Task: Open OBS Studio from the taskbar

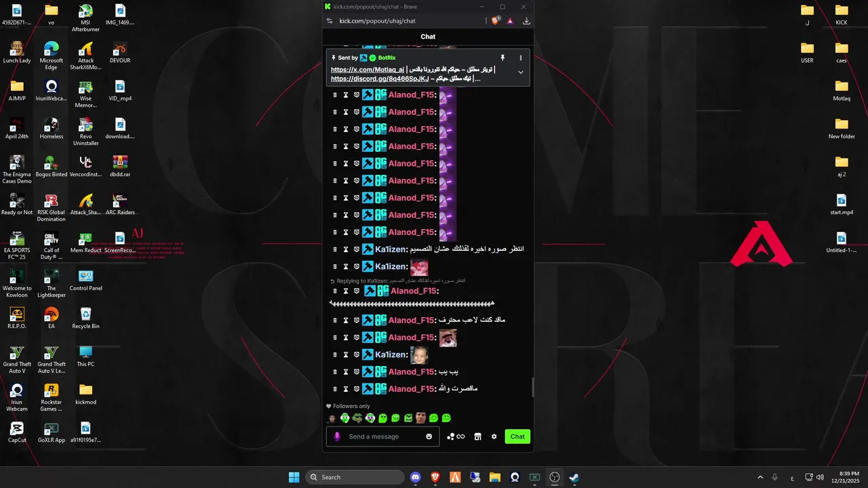Action: (x=555, y=477)
